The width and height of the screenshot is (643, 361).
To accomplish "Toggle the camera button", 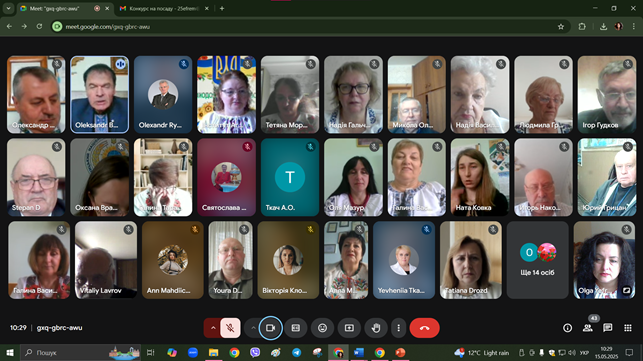I will [x=270, y=328].
